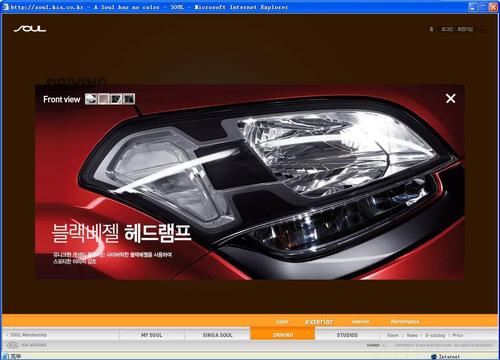This screenshot has width=500, height=360.
Task: Close the Front view image popup
Action: coord(451,98)
